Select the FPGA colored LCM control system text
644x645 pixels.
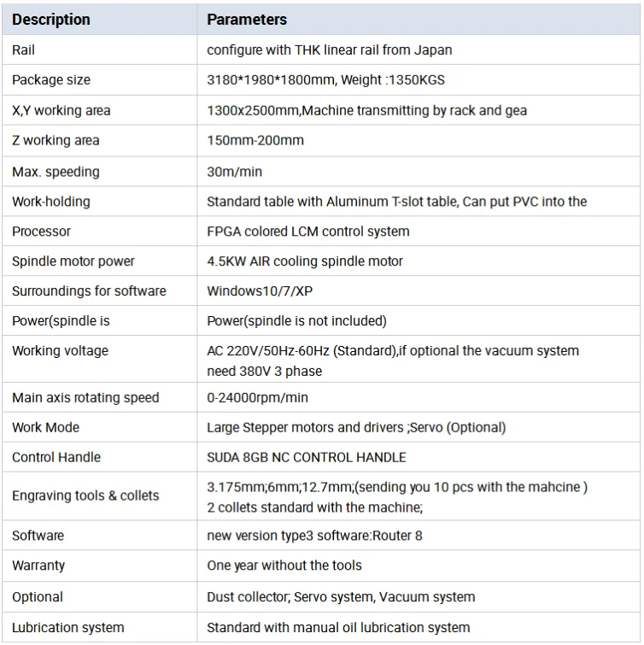coord(308,231)
